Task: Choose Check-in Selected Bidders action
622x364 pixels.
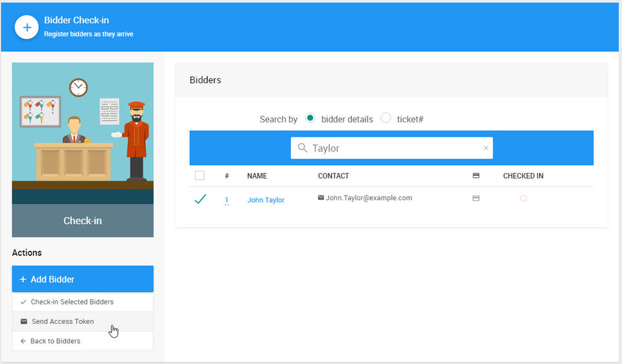Action: (82, 302)
